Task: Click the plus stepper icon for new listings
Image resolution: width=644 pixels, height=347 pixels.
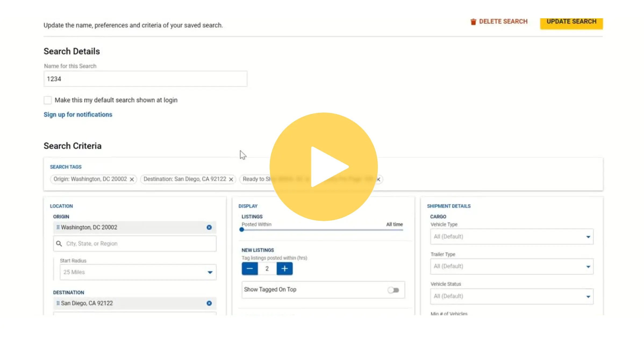Action: [284, 268]
